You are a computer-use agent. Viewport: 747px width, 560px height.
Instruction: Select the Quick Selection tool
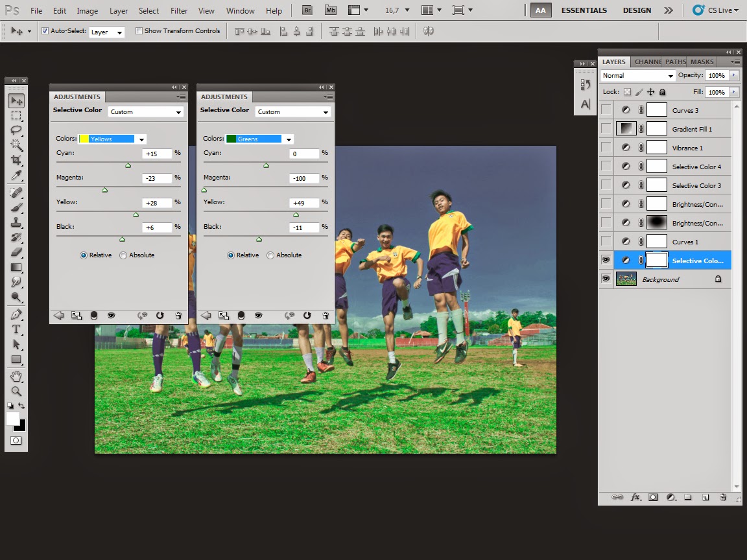tap(16, 145)
